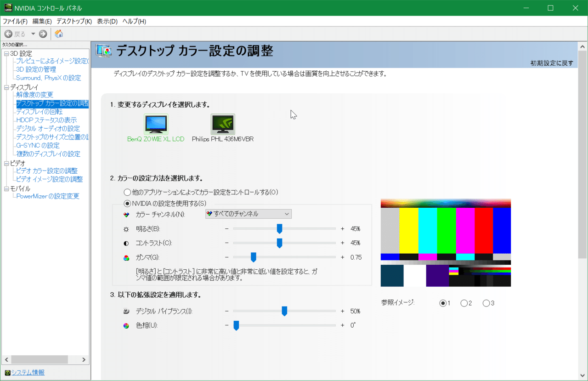Open the システム情報 link

point(28,373)
